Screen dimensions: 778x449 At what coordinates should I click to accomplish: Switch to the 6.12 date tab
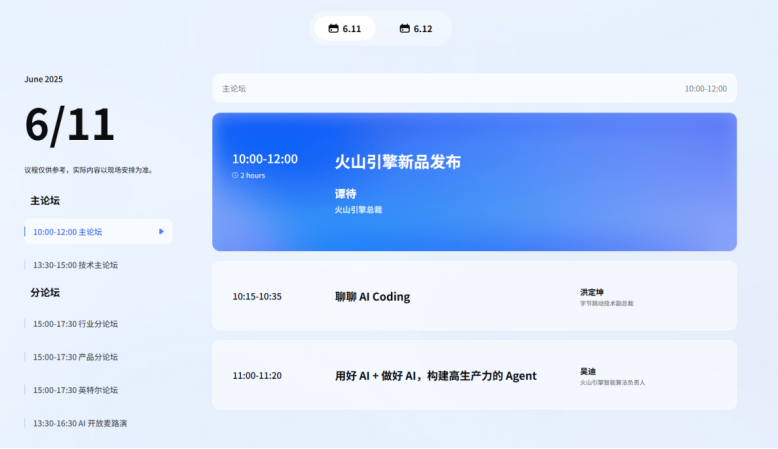pyautogui.click(x=416, y=29)
